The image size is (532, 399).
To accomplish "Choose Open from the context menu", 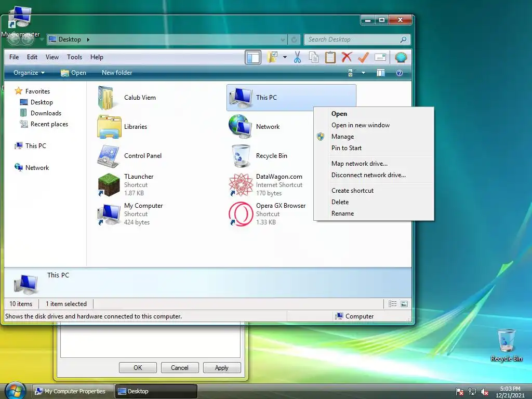I will 374,114.
